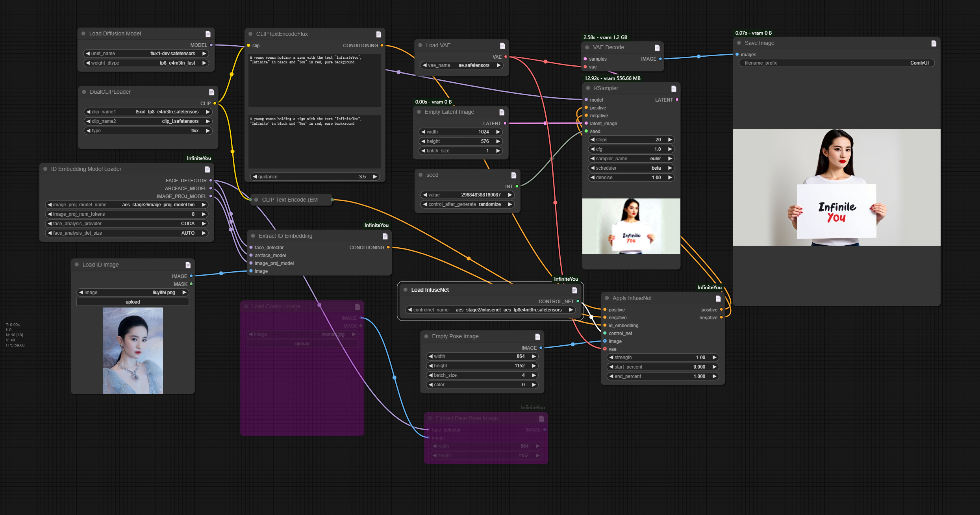Open the DualCLIPLoader type flux selector
The image size is (980, 515).
coord(148,131)
